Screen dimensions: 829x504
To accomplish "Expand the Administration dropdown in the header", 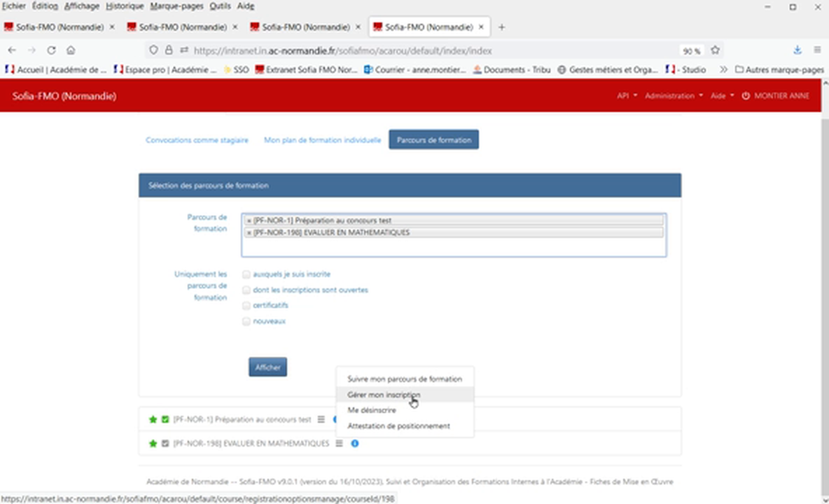I will [x=674, y=96].
